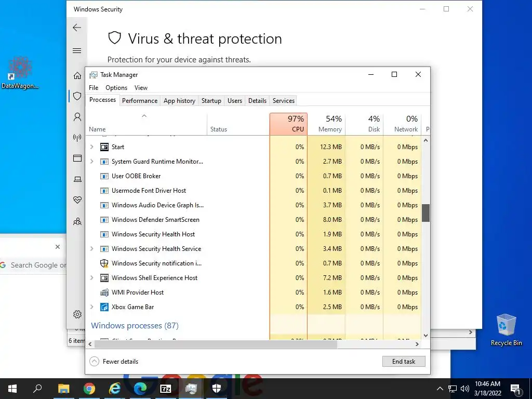Viewport: 532px width, 399px height.
Task: Open the notification center icon
Action: click(515, 389)
